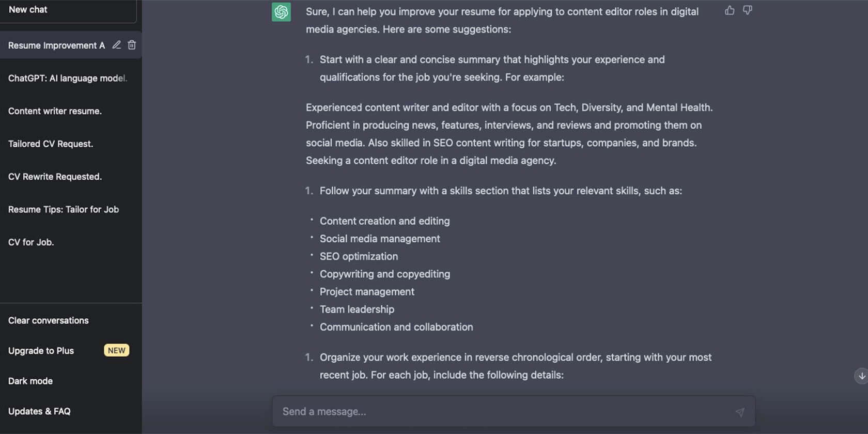The width and height of the screenshot is (868, 434).
Task: Click pencil icon to rename Resume Improvement chat
Action: [117, 45]
